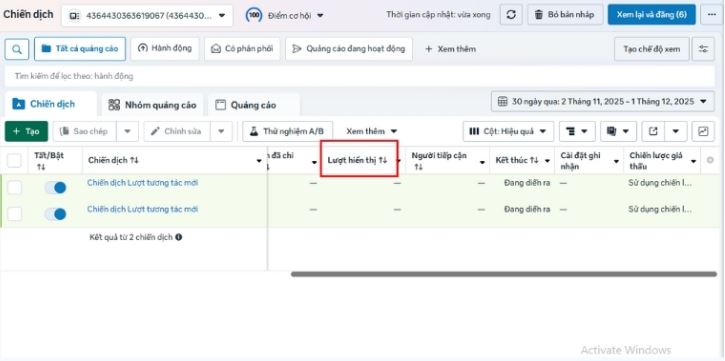Click the Xem lại và đăng (6) button

coord(651,15)
